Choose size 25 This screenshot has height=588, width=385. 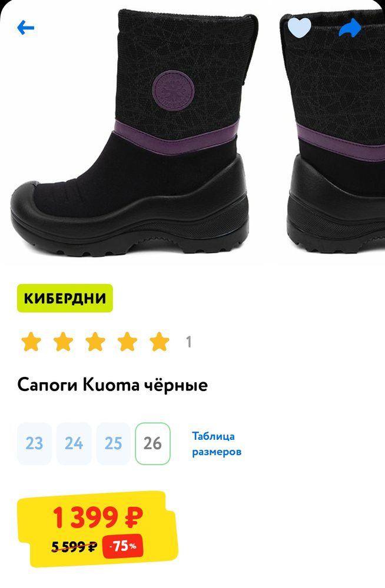tap(113, 443)
